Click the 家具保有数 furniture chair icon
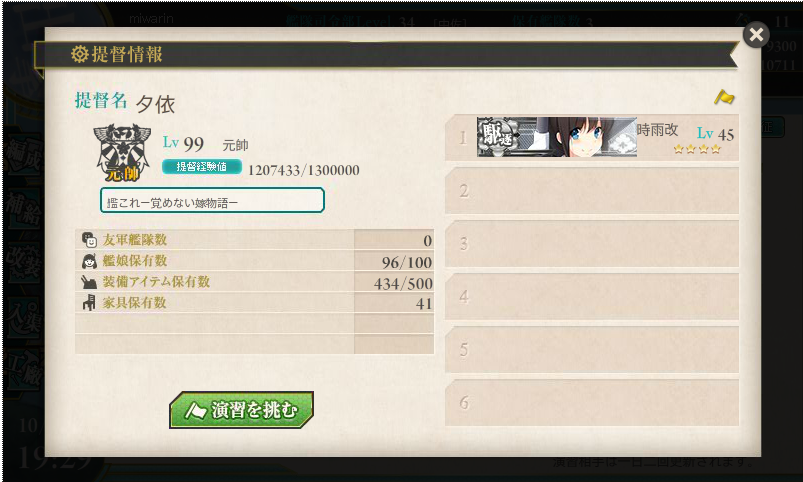This screenshot has width=803, height=482. [x=89, y=303]
